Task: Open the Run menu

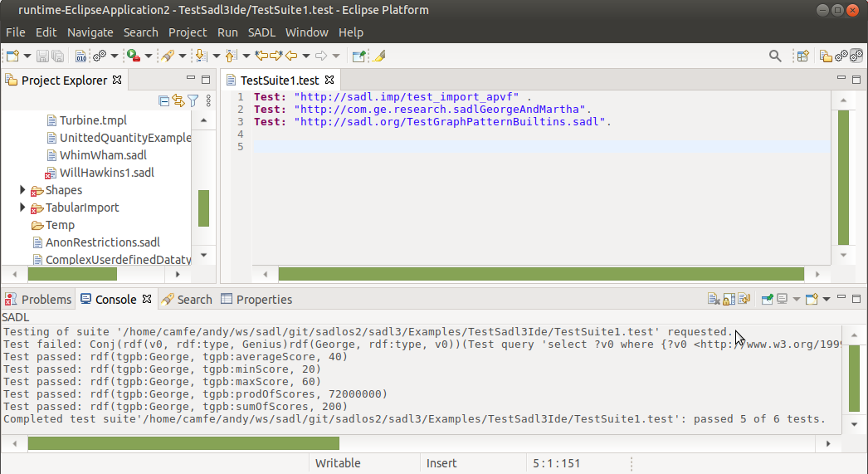Action: 227,32
